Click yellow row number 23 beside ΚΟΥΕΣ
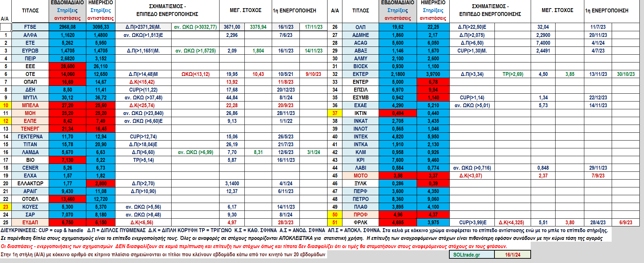The height and width of the screenshot is (263, 644). [6, 207]
